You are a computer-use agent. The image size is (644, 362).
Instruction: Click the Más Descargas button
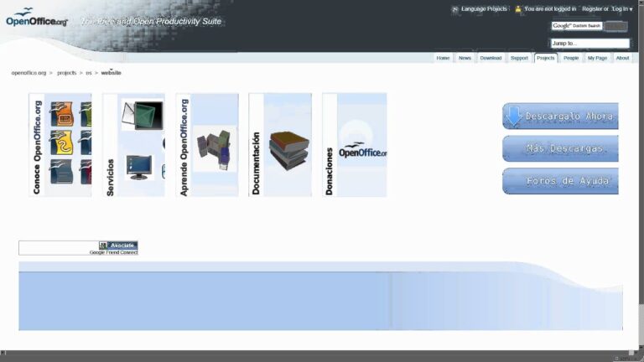(560, 148)
